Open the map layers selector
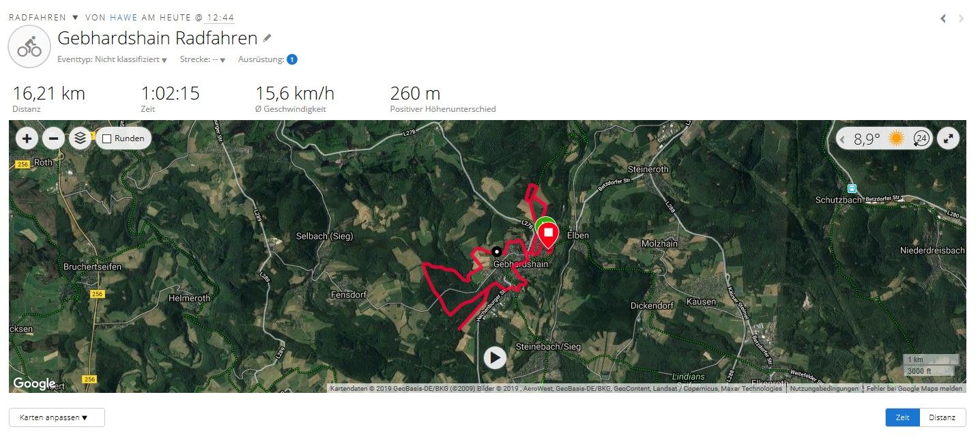Viewport: 980px width, 442px height. click(80, 139)
